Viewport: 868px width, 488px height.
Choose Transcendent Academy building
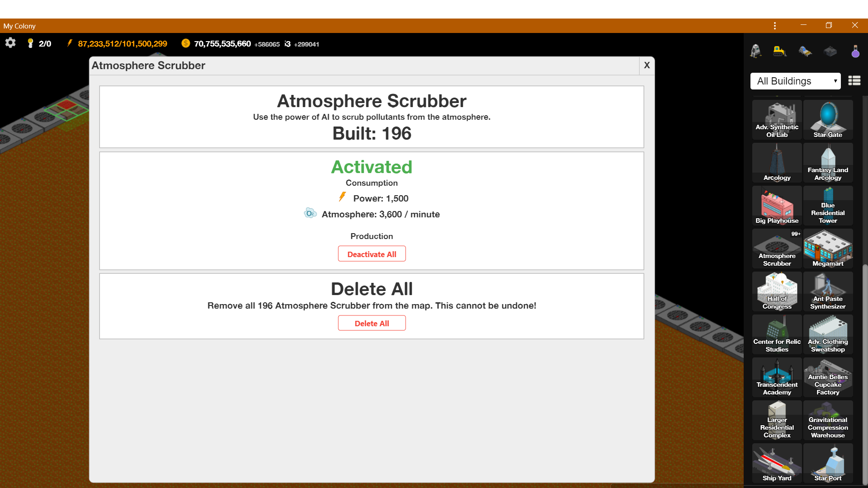(x=777, y=377)
